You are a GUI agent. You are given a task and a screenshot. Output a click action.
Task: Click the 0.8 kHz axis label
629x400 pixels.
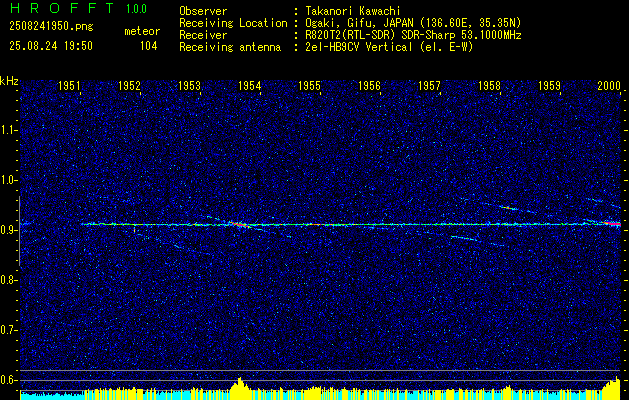[x=9, y=280]
